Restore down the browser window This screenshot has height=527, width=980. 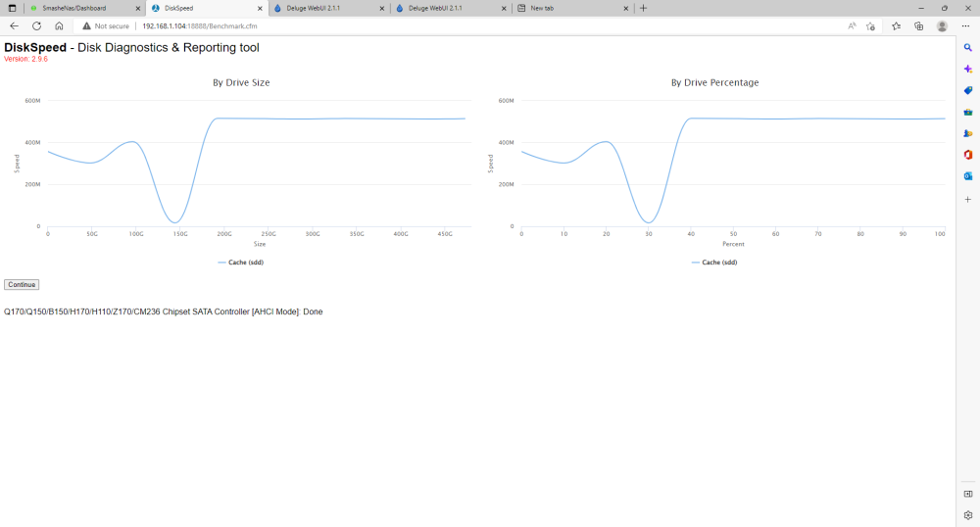[x=945, y=8]
